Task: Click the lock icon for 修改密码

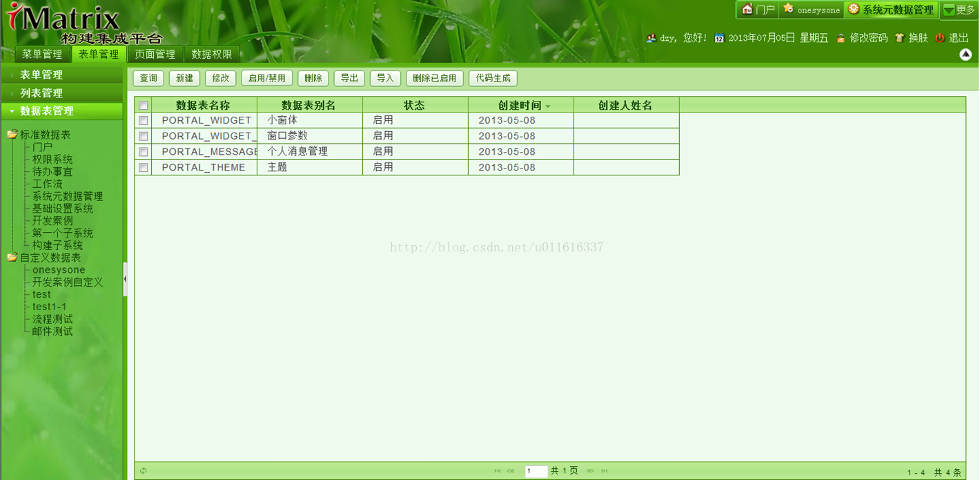Action: point(841,38)
